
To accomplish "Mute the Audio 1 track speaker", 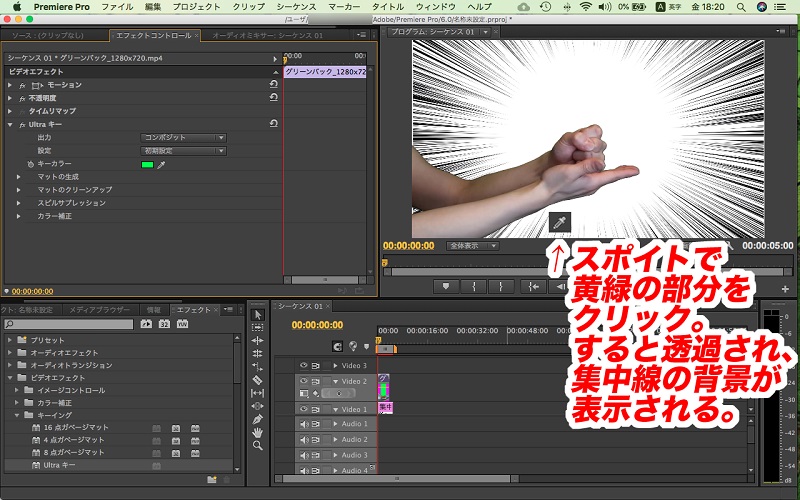I will (x=304, y=424).
